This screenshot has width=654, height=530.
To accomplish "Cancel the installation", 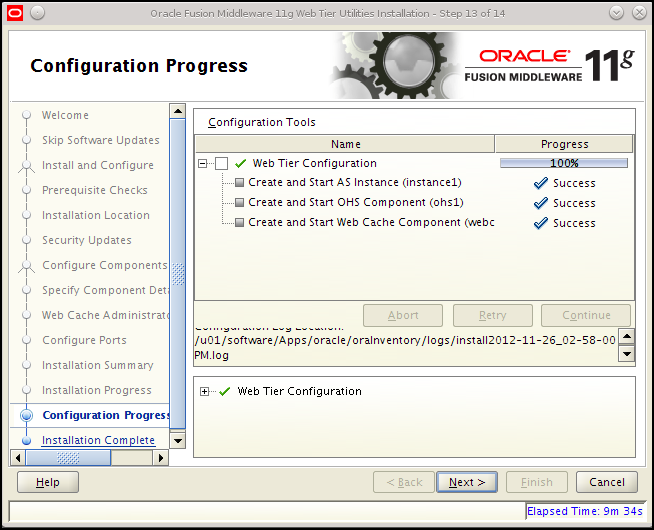I will point(607,482).
